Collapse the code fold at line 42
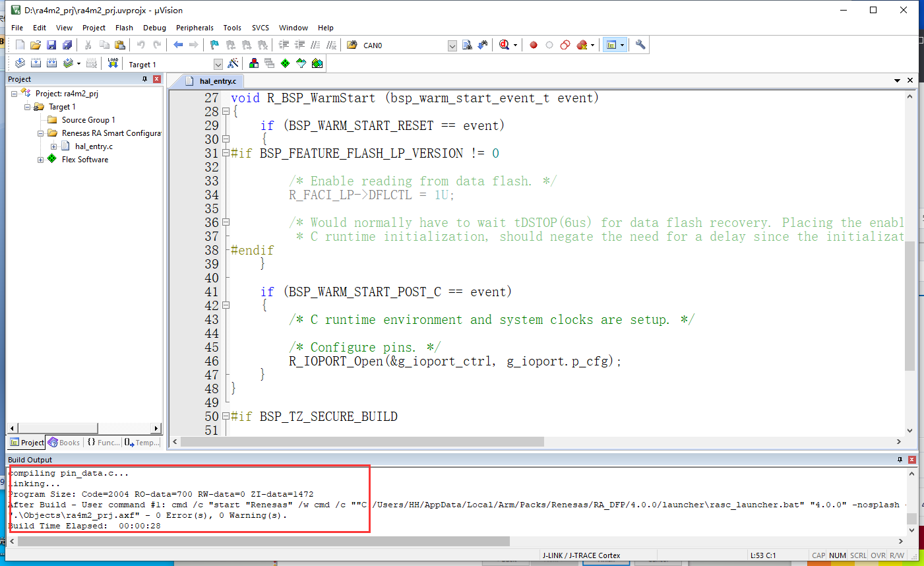Viewport: 924px width, 566px height. [x=226, y=305]
